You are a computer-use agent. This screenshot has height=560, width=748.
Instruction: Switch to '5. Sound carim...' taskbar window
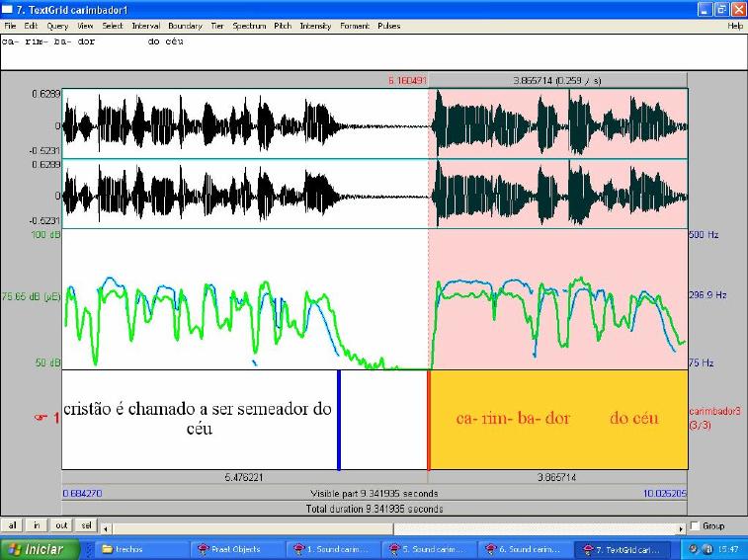tap(429, 549)
